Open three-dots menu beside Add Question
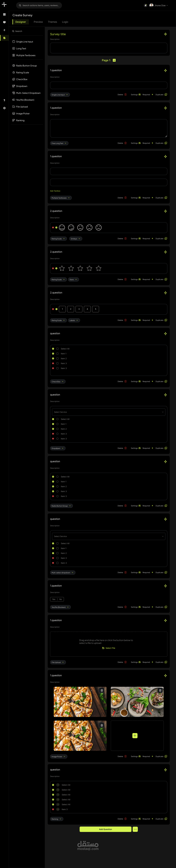 [x=135, y=829]
